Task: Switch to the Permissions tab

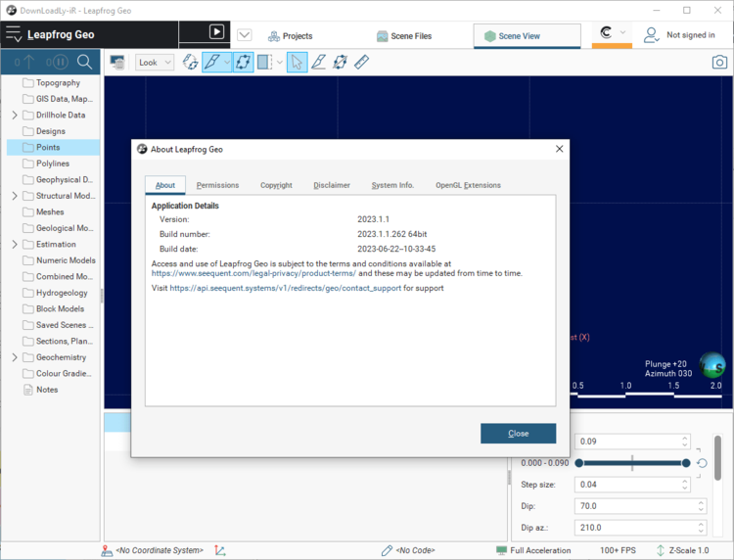Action: (x=217, y=185)
